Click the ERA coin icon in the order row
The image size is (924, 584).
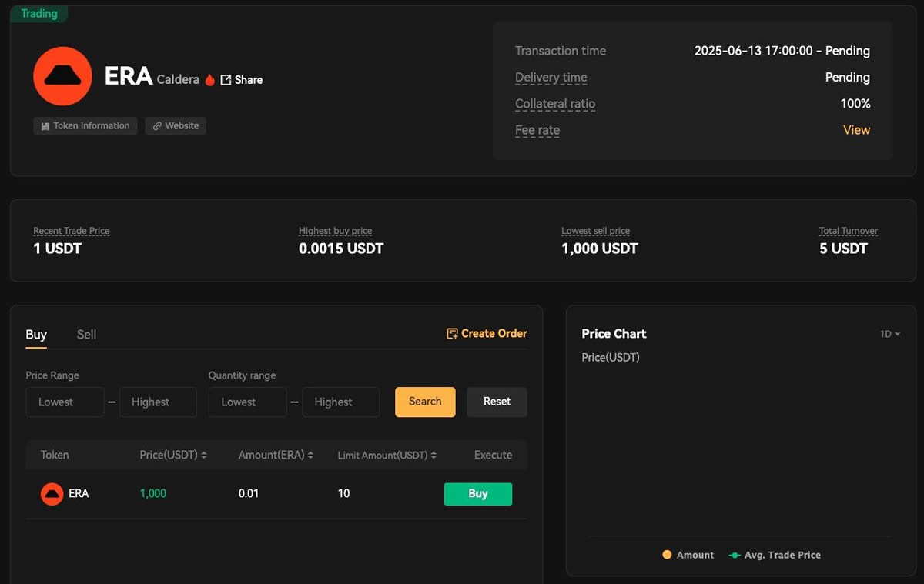click(51, 493)
